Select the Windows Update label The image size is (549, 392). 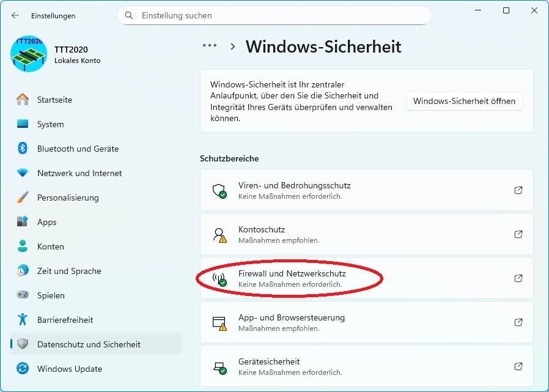point(70,369)
